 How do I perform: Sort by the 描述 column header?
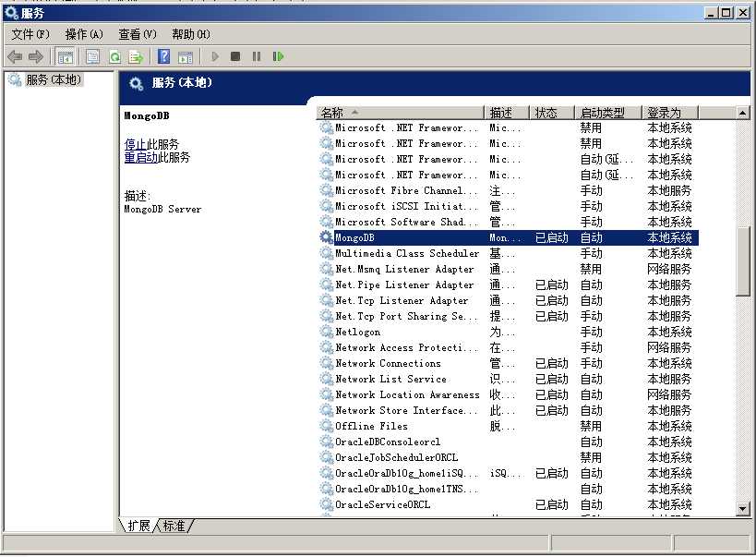click(x=506, y=113)
